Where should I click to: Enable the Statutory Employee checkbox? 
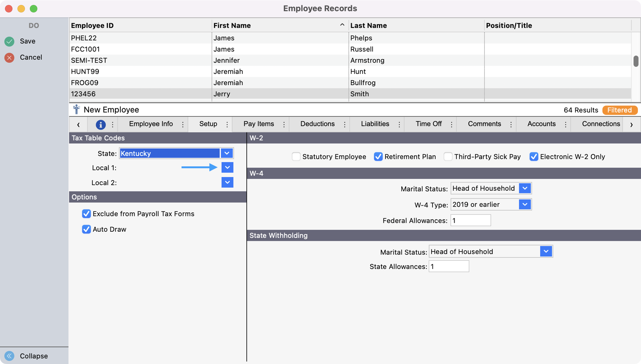pos(296,157)
